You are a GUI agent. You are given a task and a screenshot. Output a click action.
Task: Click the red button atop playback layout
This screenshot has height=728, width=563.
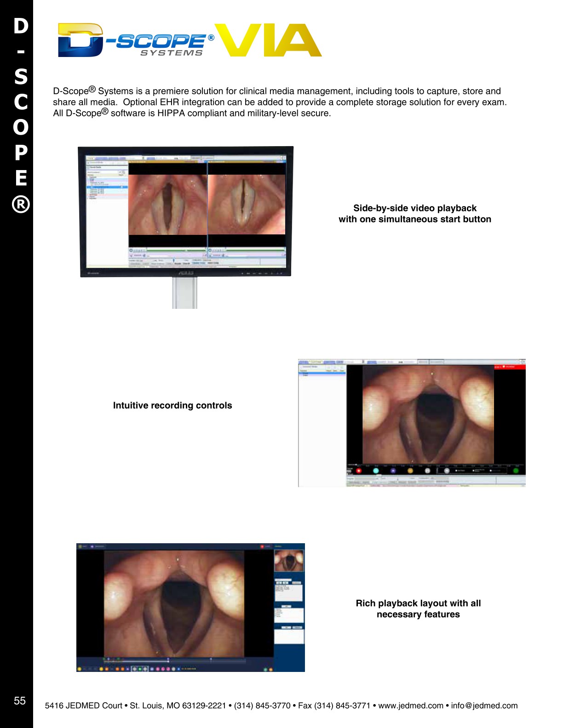[x=263, y=546]
